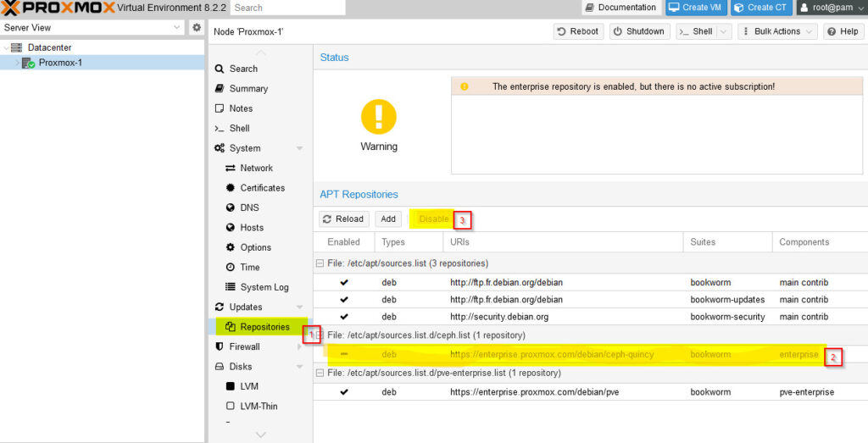Open the node Shell button
The height and width of the screenshot is (443, 868).
click(698, 31)
